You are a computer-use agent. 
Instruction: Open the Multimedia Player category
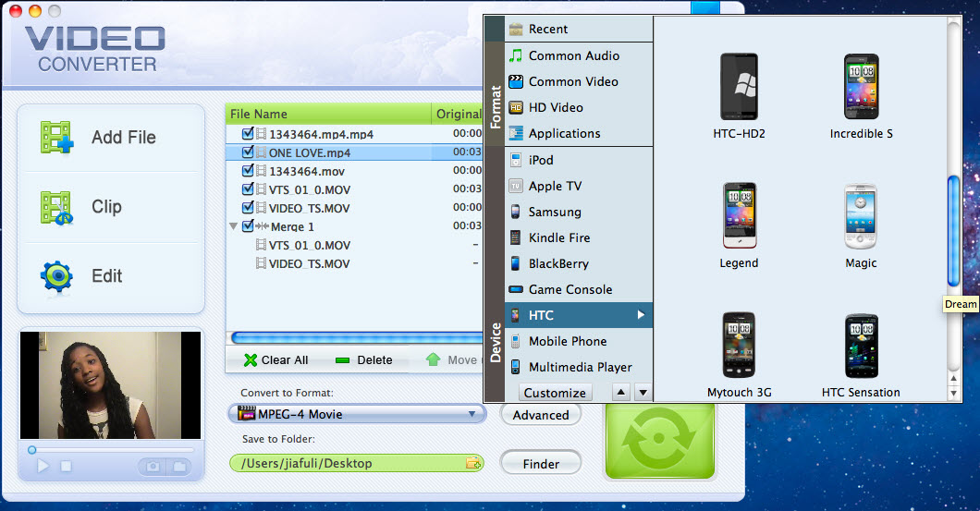(x=579, y=367)
